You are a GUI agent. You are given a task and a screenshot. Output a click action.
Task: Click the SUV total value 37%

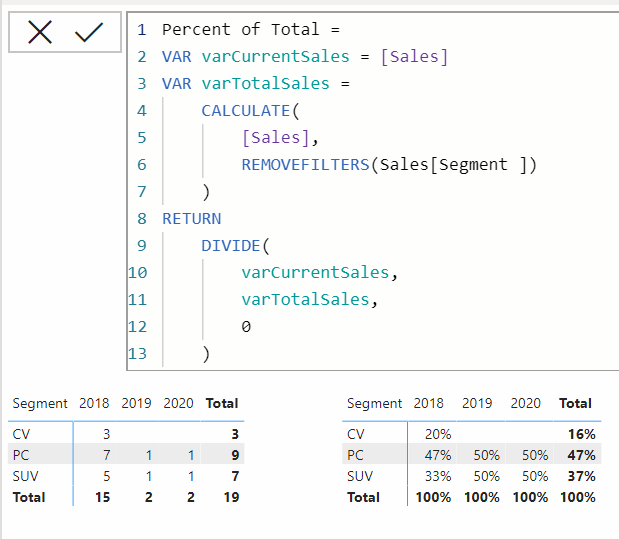click(581, 476)
